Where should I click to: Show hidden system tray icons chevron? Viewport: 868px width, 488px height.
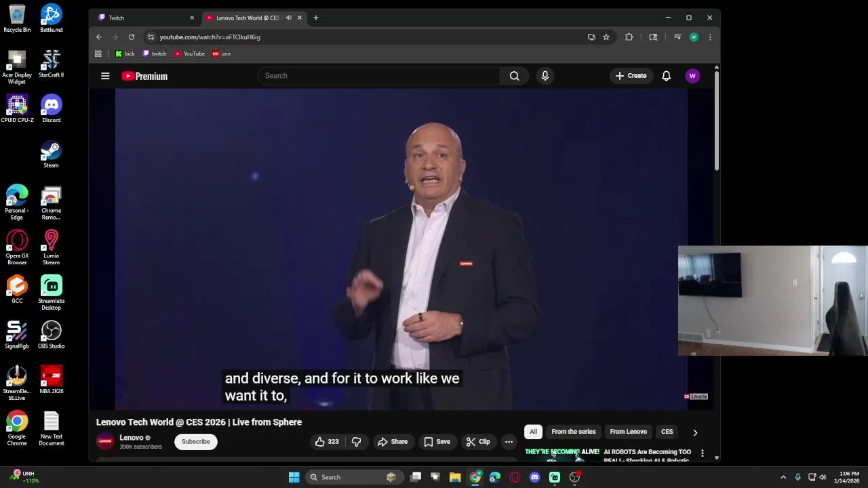pyautogui.click(x=783, y=477)
